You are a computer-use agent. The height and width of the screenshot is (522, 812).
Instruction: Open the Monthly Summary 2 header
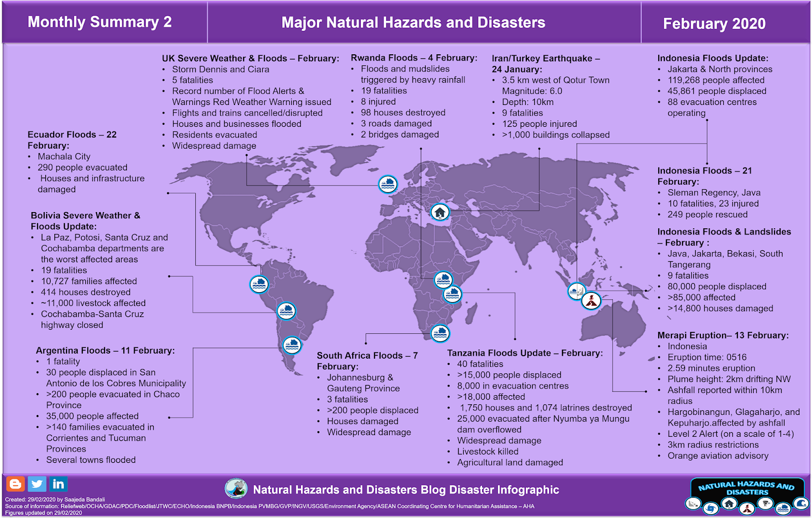click(100, 22)
